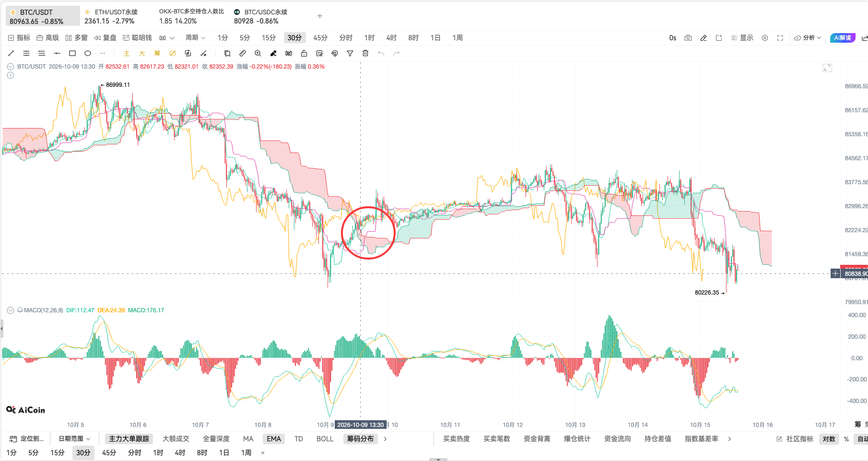Collapse the MACD indicator legend
The image size is (868, 461).
[11, 310]
